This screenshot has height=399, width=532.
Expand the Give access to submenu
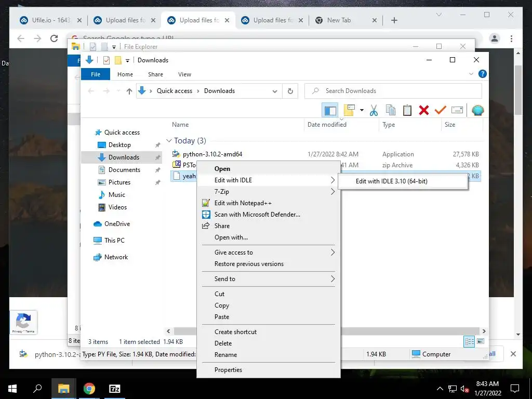332,252
